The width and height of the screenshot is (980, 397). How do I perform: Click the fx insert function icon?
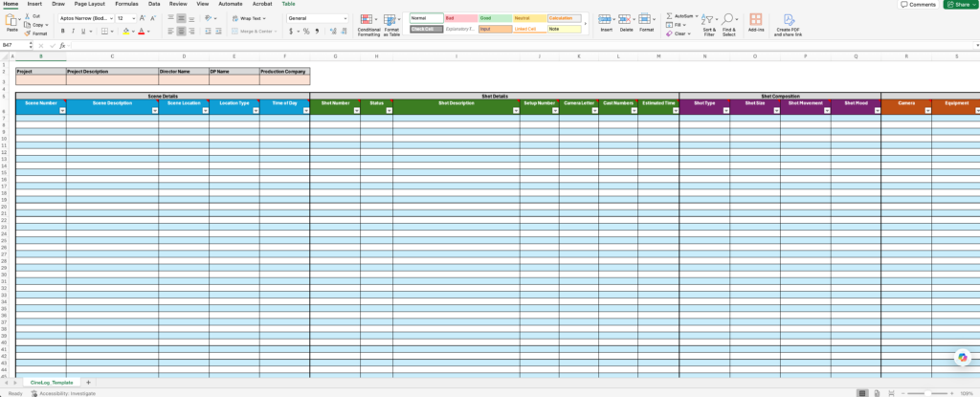(62, 46)
